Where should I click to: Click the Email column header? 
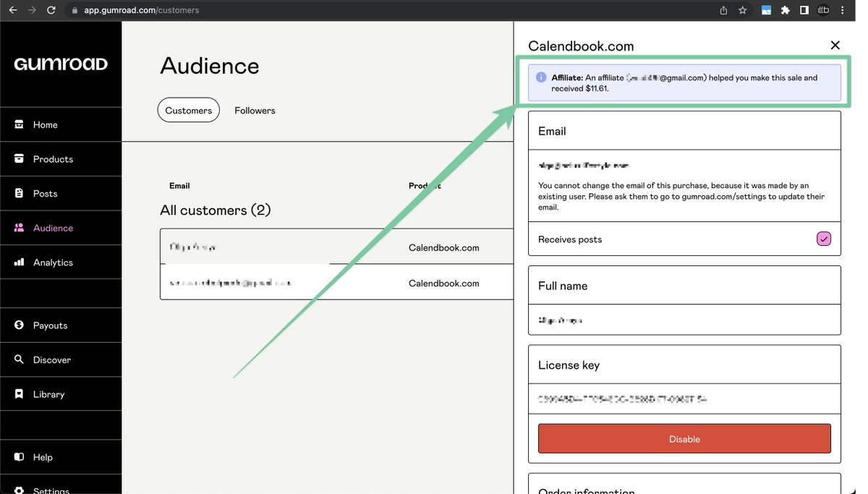pyautogui.click(x=179, y=186)
